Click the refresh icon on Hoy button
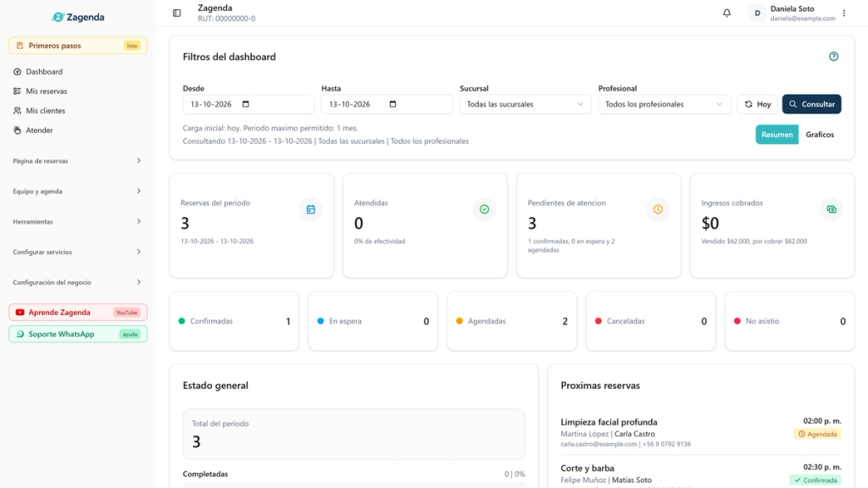Screen dimensions: 868x488 748,104
